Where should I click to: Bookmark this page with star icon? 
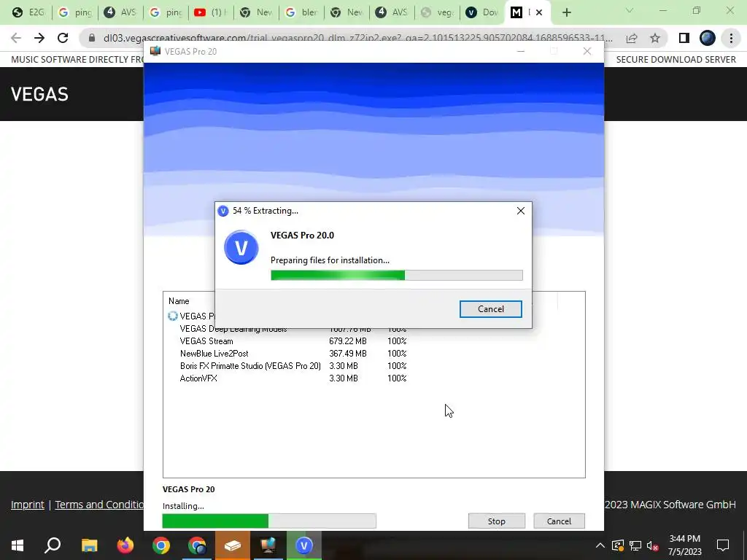coord(655,38)
